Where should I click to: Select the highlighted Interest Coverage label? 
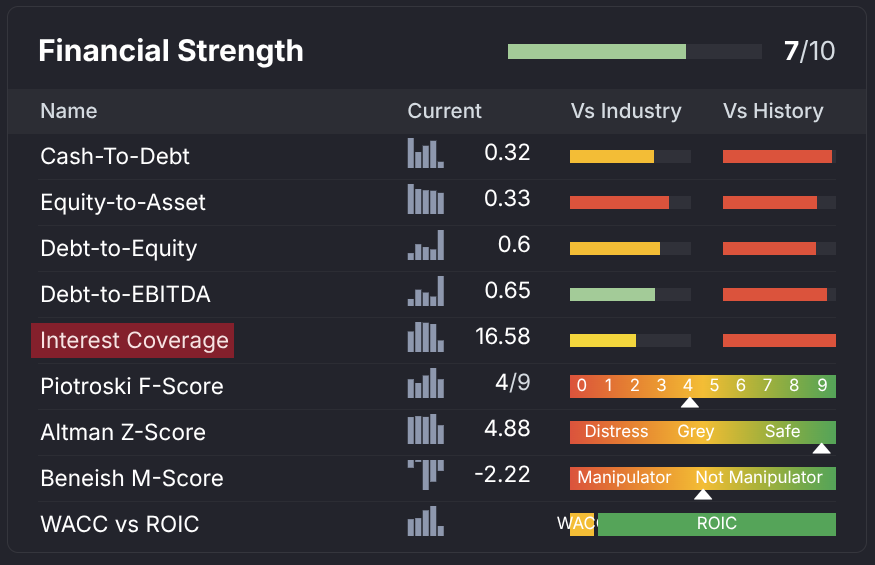pos(134,341)
